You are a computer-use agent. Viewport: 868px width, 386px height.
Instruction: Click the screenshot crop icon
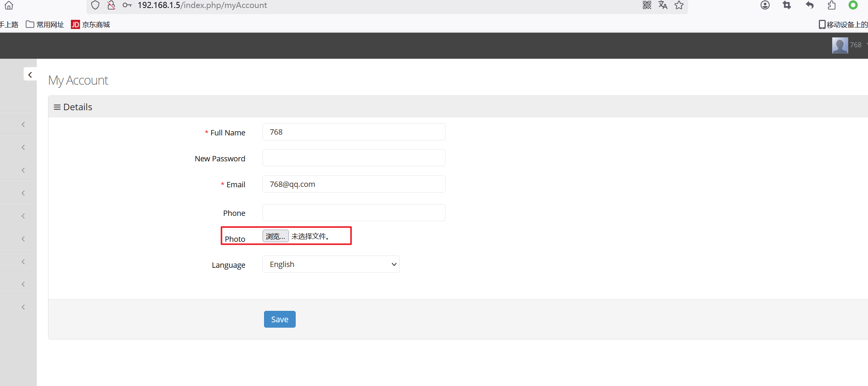click(787, 5)
